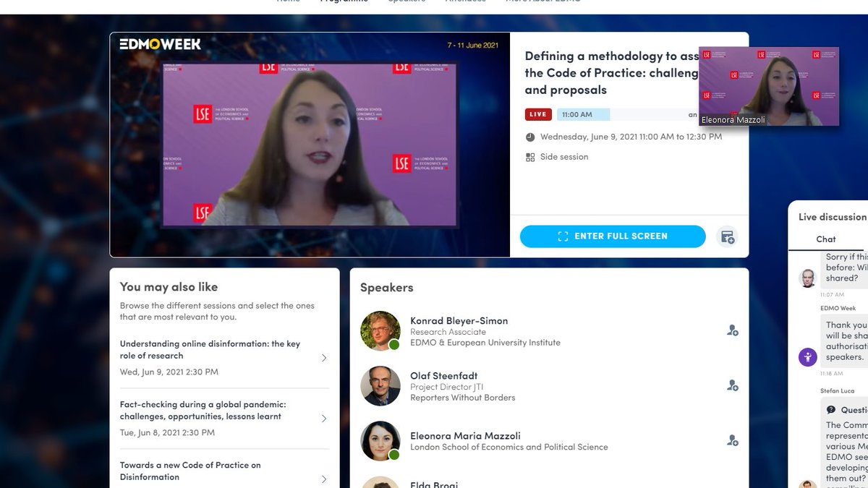Expand the Fact-checking during a global pandemic session
The width and height of the screenshot is (868, 488).
[324, 411]
